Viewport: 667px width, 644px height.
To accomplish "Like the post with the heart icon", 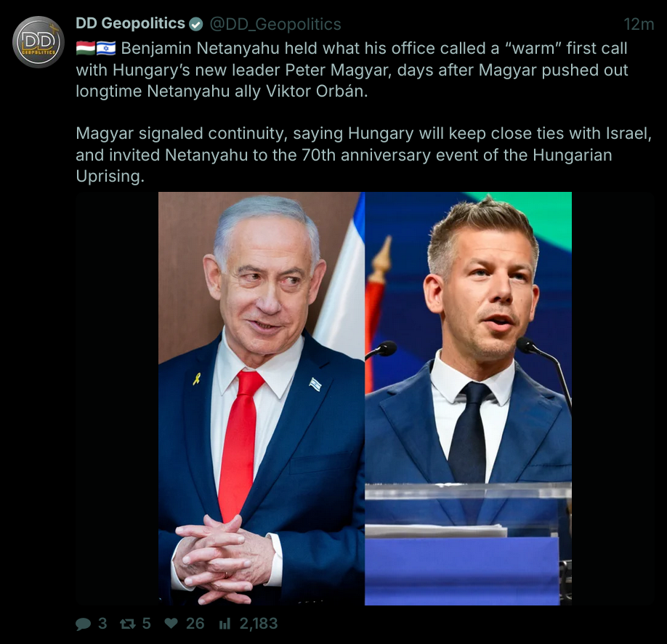I will pos(171,624).
